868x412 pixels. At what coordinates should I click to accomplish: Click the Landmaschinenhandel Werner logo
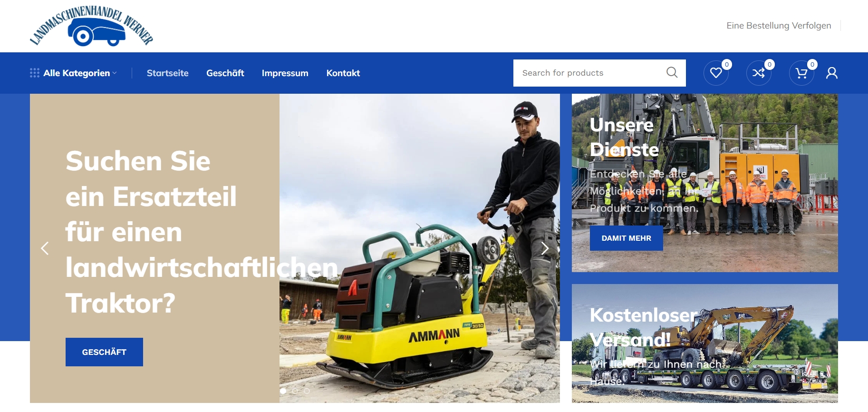[x=91, y=26]
